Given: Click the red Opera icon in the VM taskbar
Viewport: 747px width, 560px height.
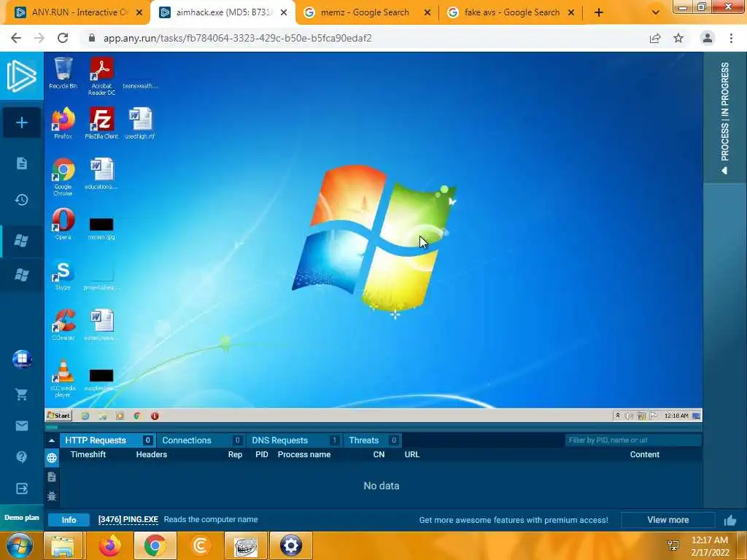Looking at the screenshot, I should coord(155,416).
